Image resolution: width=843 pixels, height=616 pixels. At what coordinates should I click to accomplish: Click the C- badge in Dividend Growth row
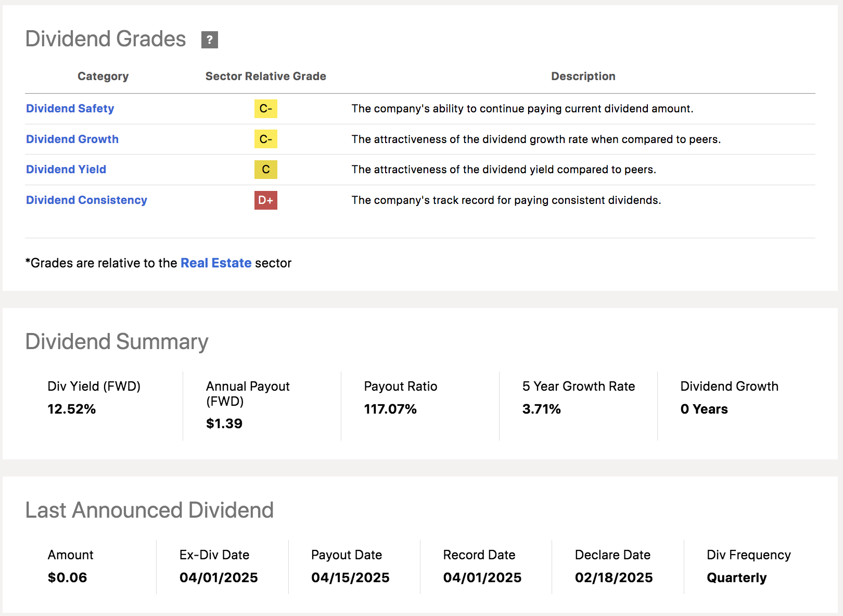[x=265, y=139]
